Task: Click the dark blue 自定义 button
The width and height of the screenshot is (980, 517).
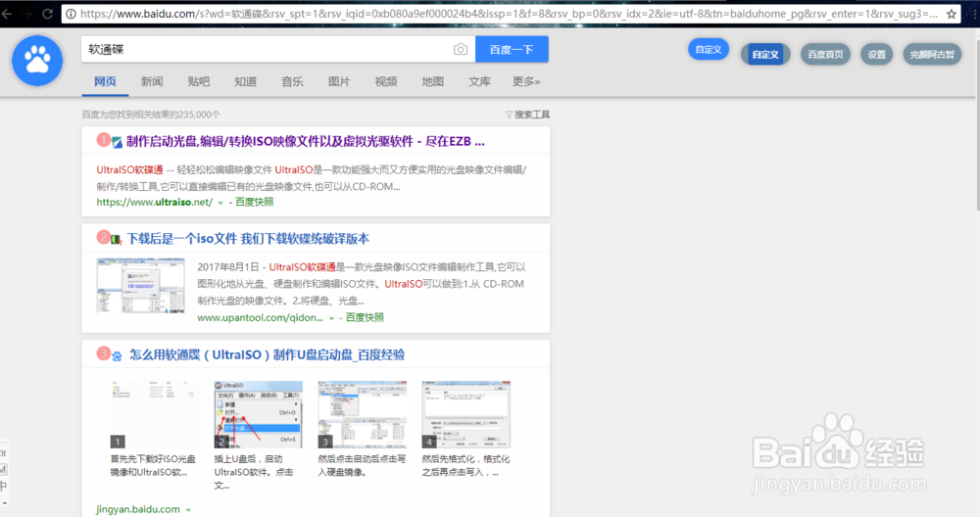Action: [x=765, y=54]
